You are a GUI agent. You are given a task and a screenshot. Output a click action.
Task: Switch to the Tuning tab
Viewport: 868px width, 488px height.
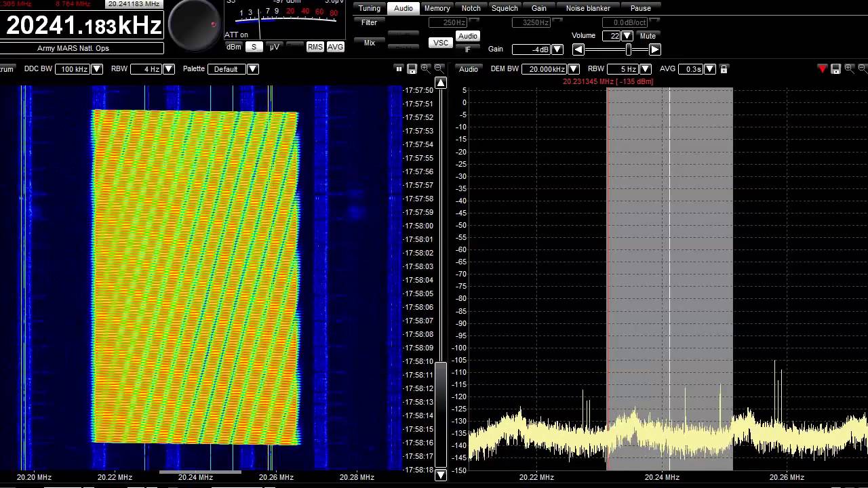coord(370,8)
